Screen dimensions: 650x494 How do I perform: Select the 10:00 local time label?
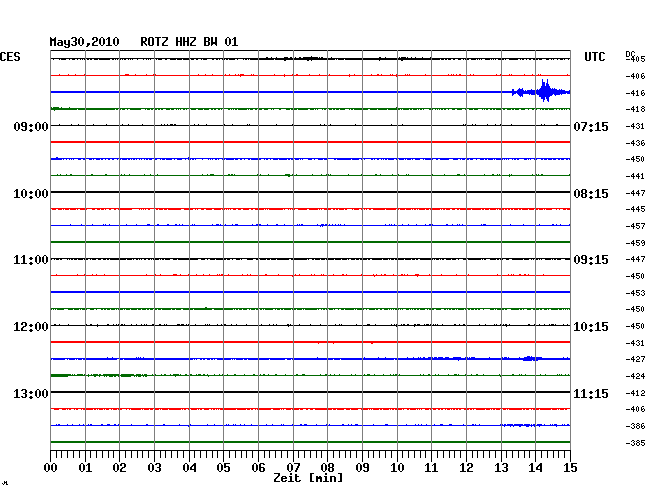point(31,194)
